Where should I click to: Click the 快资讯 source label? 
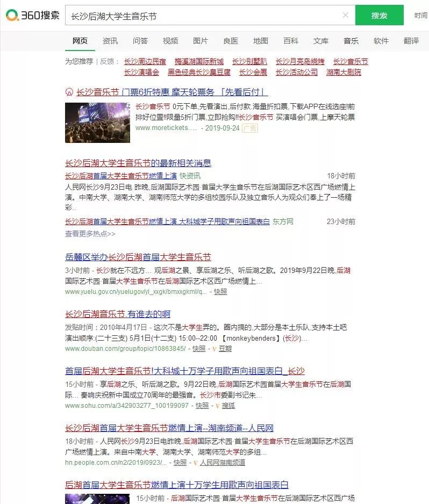pyautogui.click(x=190, y=176)
